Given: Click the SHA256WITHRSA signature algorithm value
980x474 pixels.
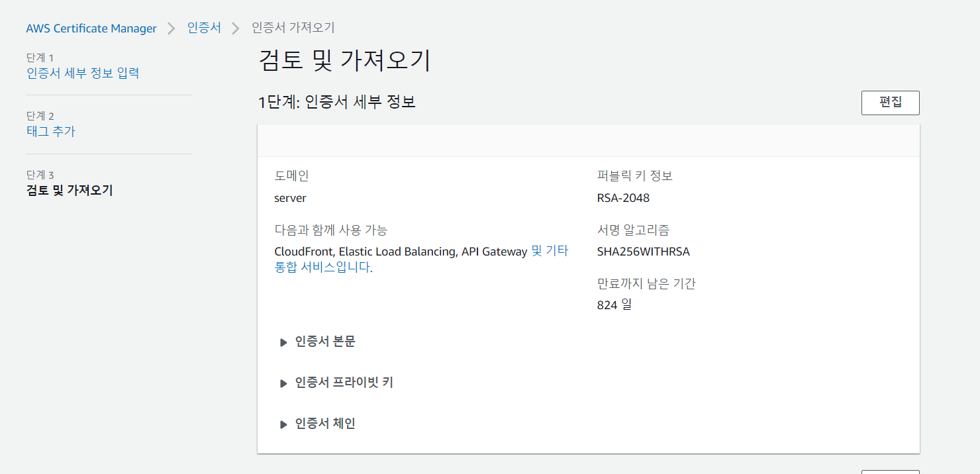Looking at the screenshot, I should [644, 252].
